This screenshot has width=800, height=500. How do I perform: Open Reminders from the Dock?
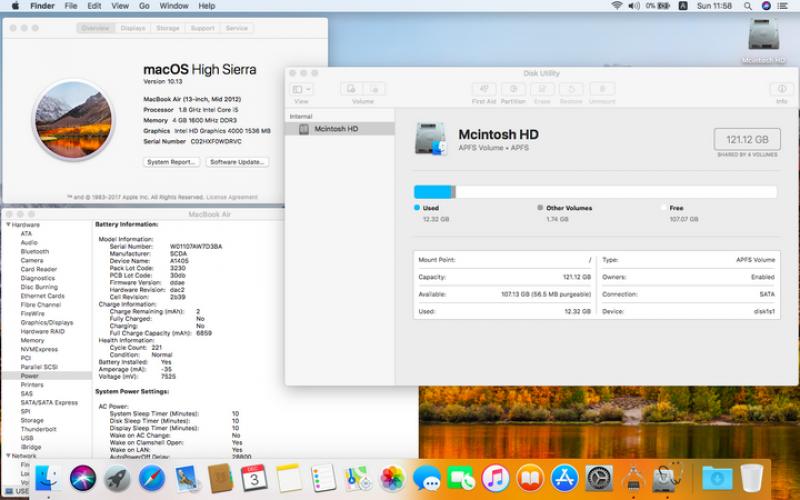pos(323,479)
